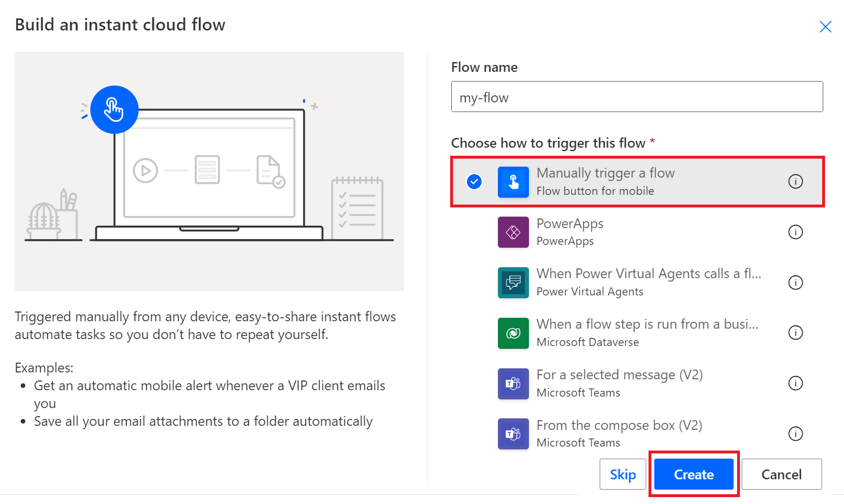Click the Create button
Screen dimensions: 844x504
(x=693, y=474)
